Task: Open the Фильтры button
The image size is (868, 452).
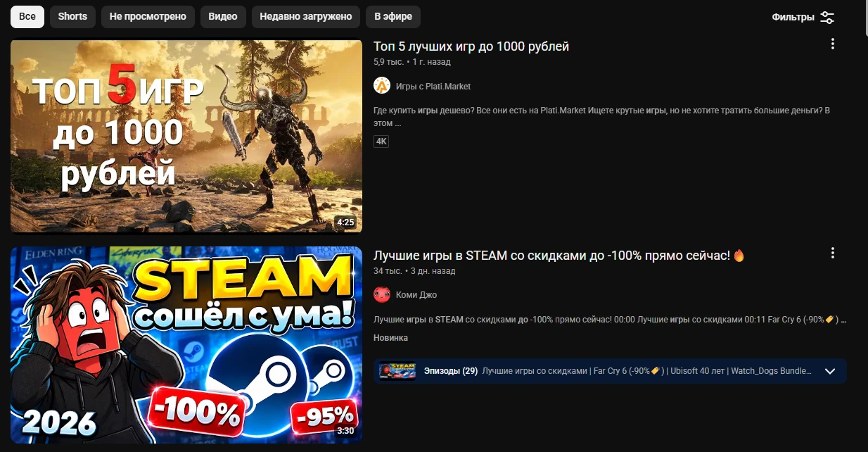Action: 803,18
